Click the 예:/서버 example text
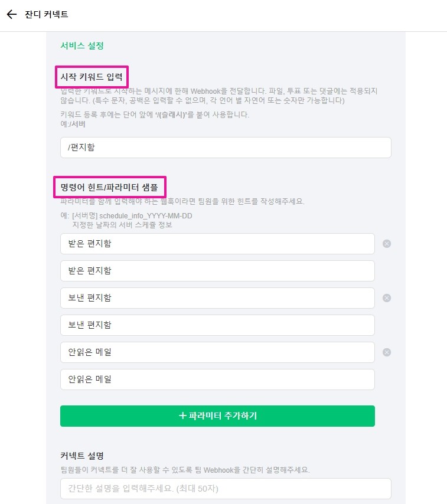447x504 pixels. [71, 124]
